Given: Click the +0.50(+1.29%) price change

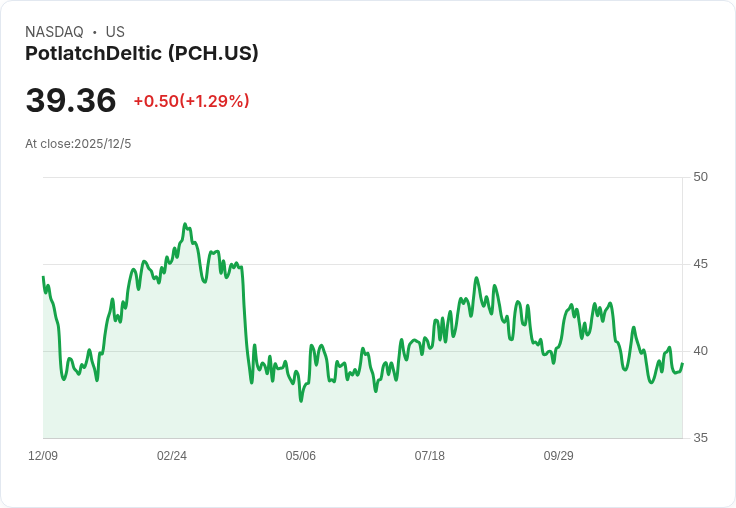Looking at the screenshot, I should click(191, 101).
